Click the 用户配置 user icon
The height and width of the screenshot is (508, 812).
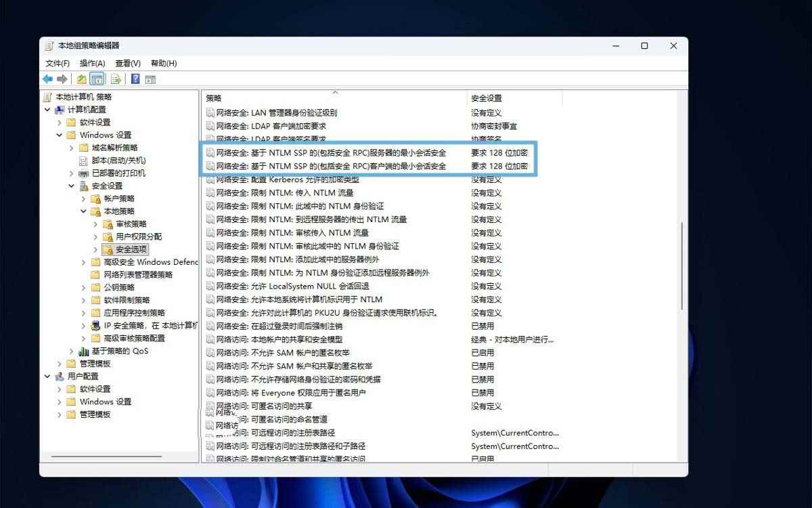click(x=60, y=377)
